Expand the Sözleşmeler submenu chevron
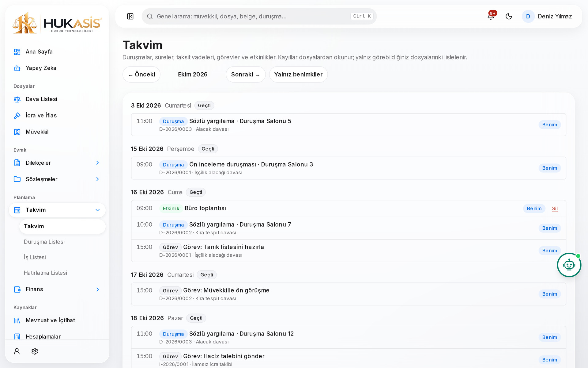Screen dimensions: 588x368 [x=98, y=179]
